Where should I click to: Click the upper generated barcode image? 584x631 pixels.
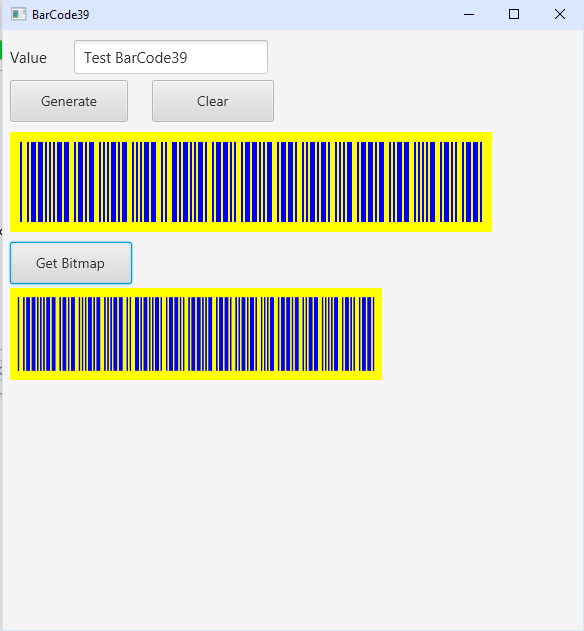pyautogui.click(x=251, y=182)
